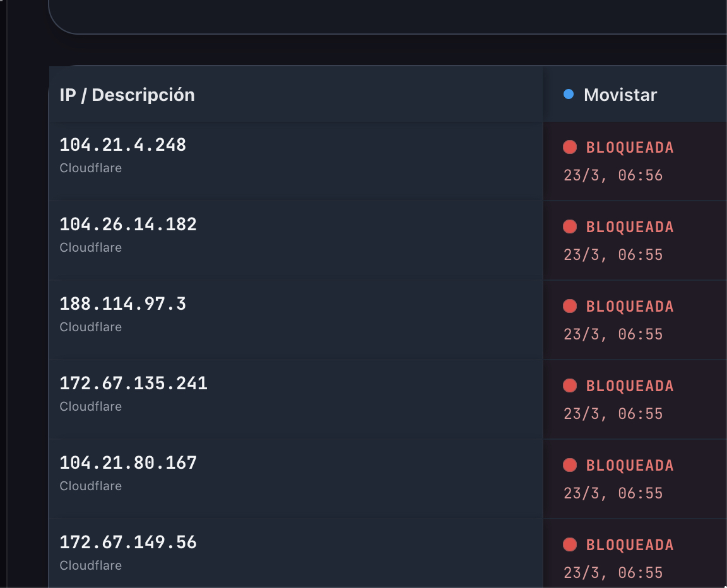Click red status dot for 104.21.4.248
The width and height of the screenshot is (727, 588).
click(570, 147)
